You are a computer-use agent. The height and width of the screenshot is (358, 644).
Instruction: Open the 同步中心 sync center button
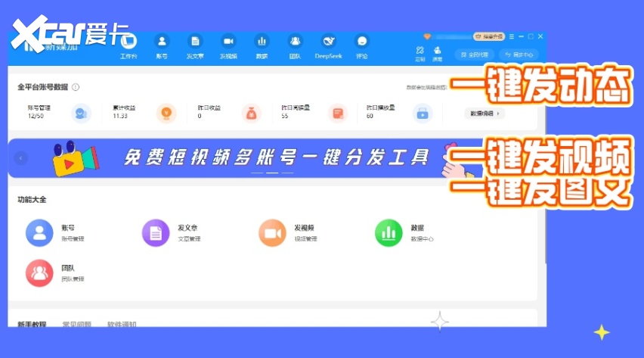point(519,54)
